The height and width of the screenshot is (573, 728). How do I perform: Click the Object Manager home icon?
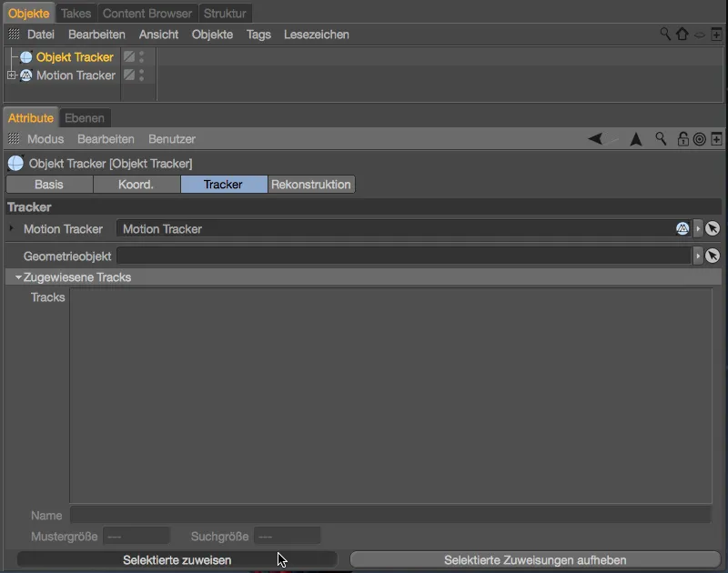coord(682,34)
